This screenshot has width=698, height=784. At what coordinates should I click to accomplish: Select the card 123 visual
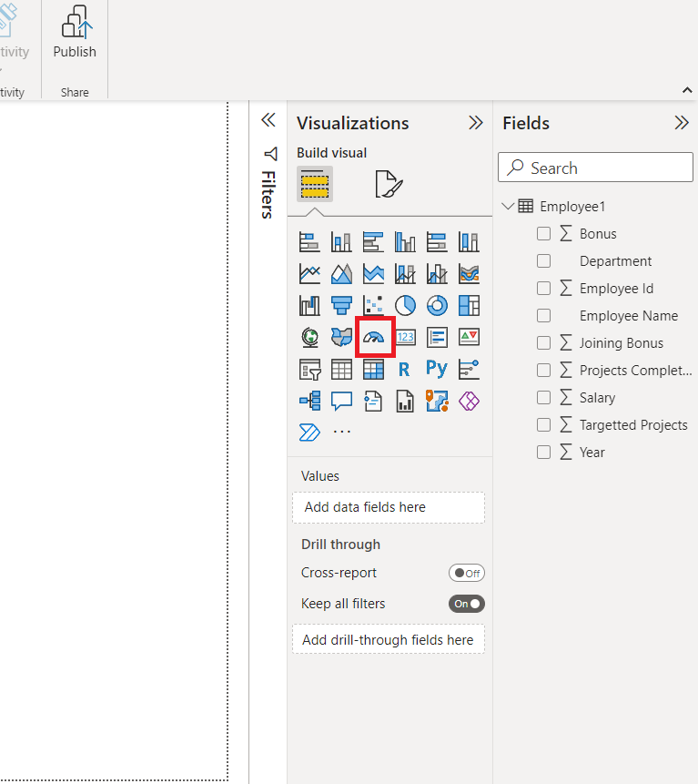coord(405,337)
